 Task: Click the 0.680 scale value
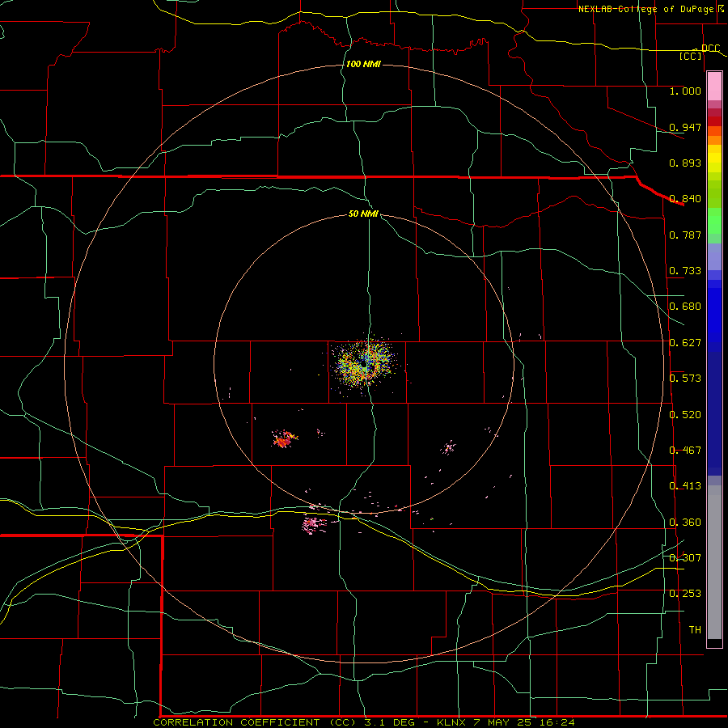tap(685, 307)
